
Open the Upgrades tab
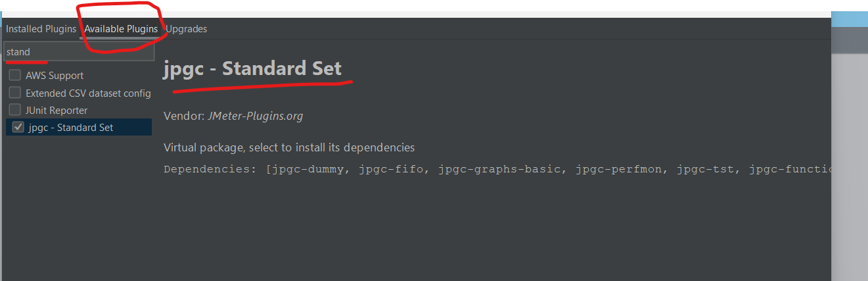point(186,29)
